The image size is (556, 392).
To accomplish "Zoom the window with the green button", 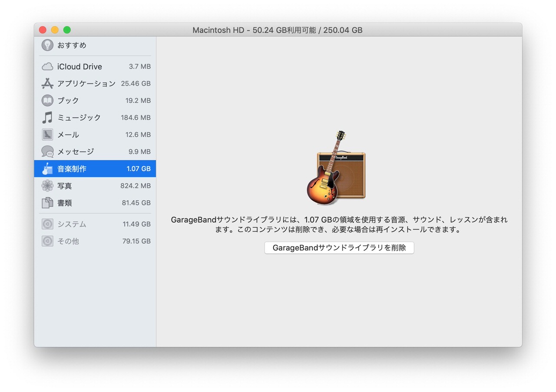I will click(67, 30).
